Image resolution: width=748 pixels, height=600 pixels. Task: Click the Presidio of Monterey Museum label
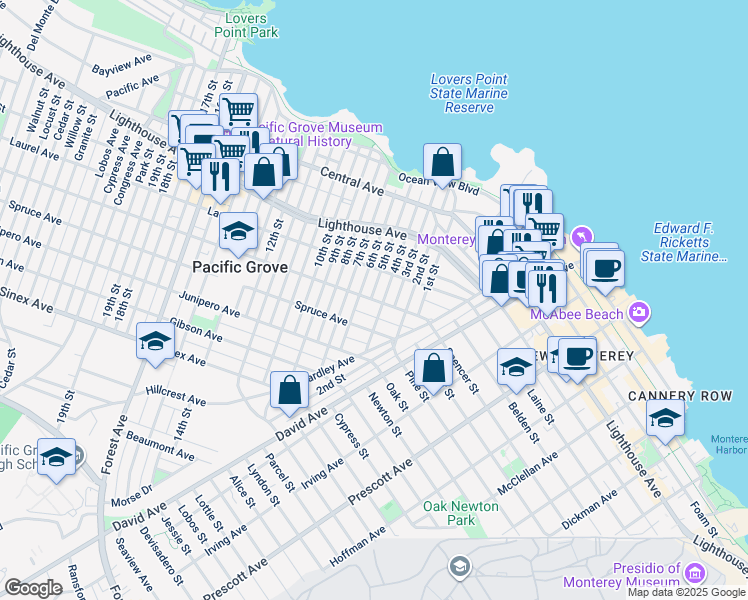click(622, 575)
